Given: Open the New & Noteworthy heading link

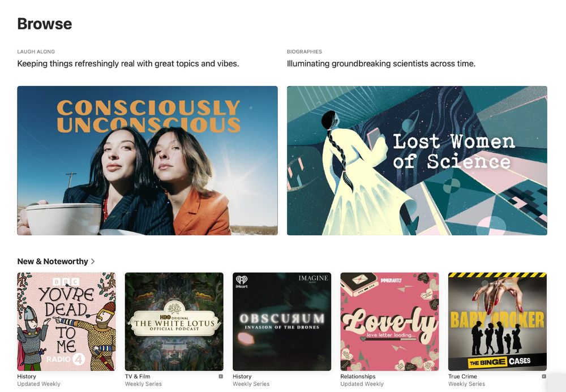Looking at the screenshot, I should pyautogui.click(x=53, y=261).
